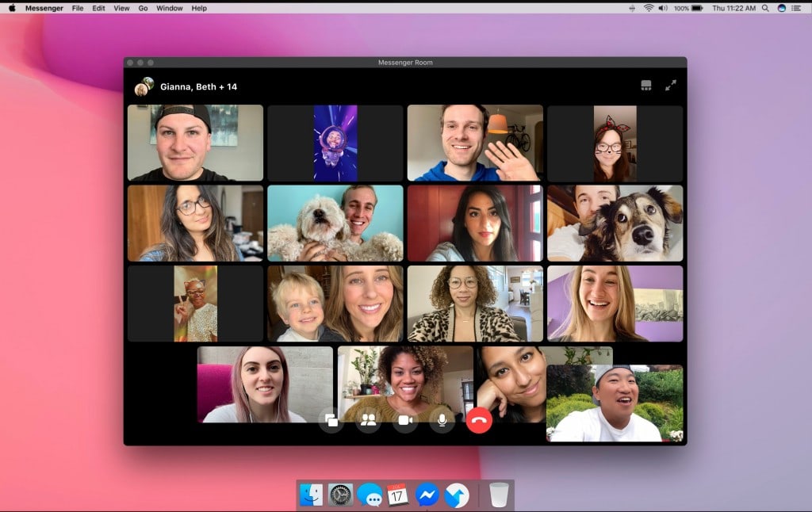Switch the grid layout view icon
The image size is (812, 512).
pos(646,86)
